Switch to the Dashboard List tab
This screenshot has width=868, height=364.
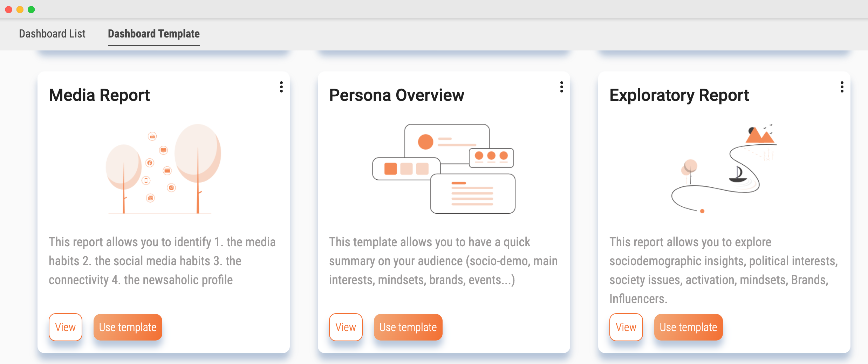pos(52,34)
